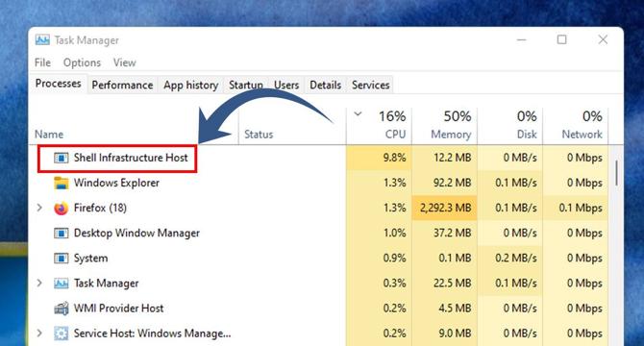Close the Task Manager window
The image size is (644, 346).
click(x=603, y=39)
